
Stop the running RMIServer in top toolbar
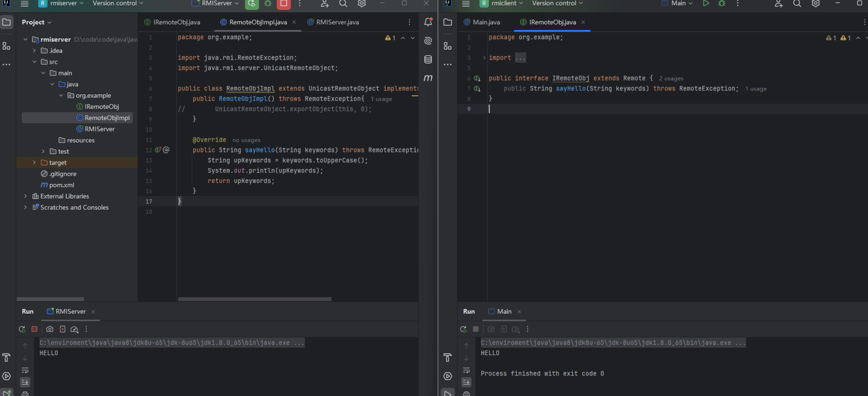pyautogui.click(x=283, y=4)
